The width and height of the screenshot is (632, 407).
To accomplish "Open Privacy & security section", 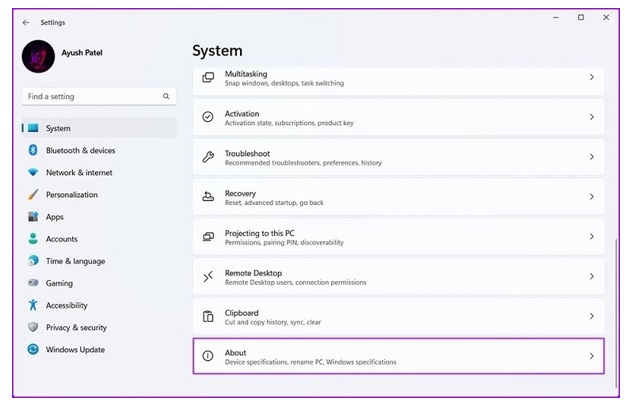I will [75, 327].
